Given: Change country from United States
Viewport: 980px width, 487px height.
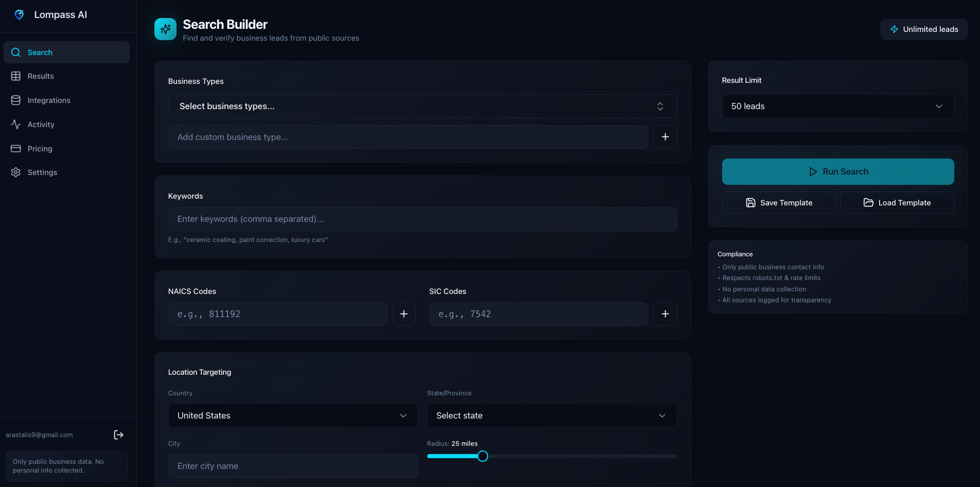Looking at the screenshot, I should (x=292, y=415).
